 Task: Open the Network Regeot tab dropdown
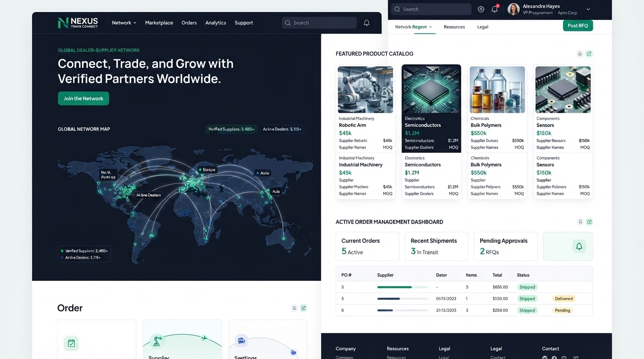click(414, 27)
